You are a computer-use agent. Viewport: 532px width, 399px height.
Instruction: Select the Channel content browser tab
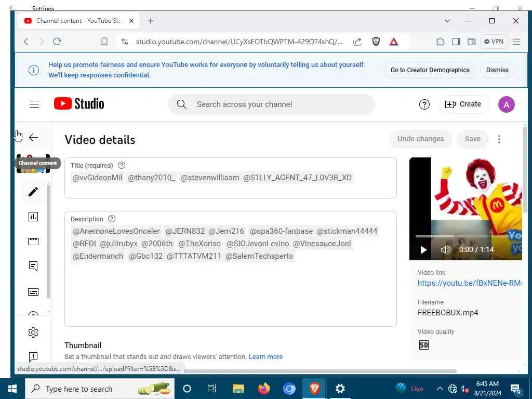pyautogui.click(x=78, y=21)
